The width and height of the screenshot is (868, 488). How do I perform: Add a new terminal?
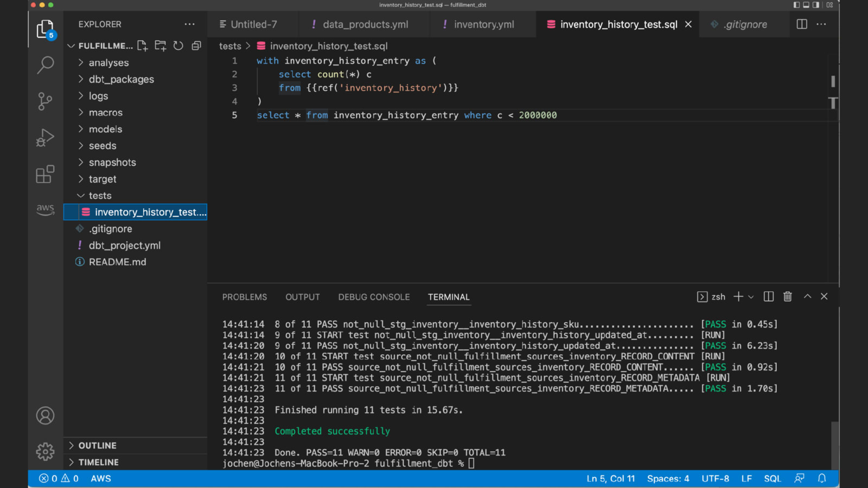pyautogui.click(x=738, y=297)
